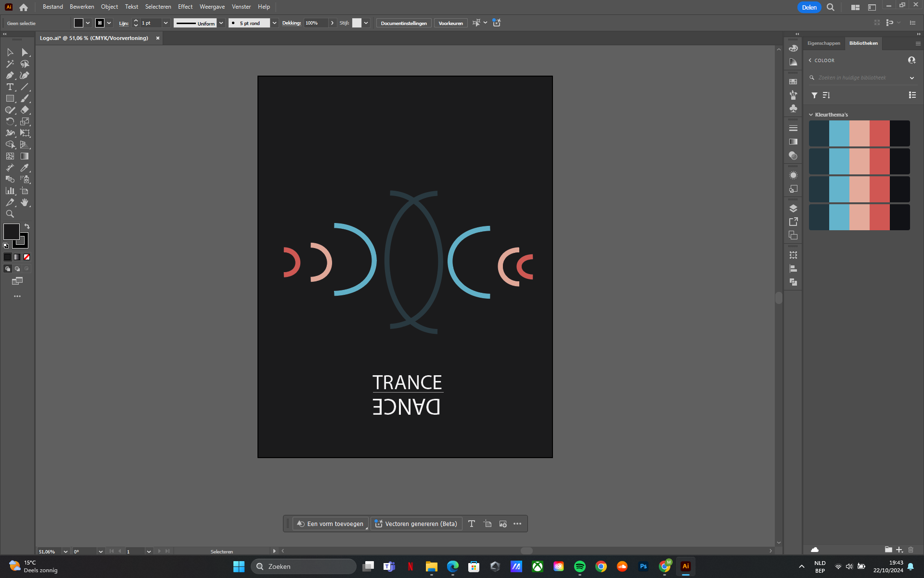Select the Pen tool
Viewport: 924px width, 578px height.
(10, 75)
